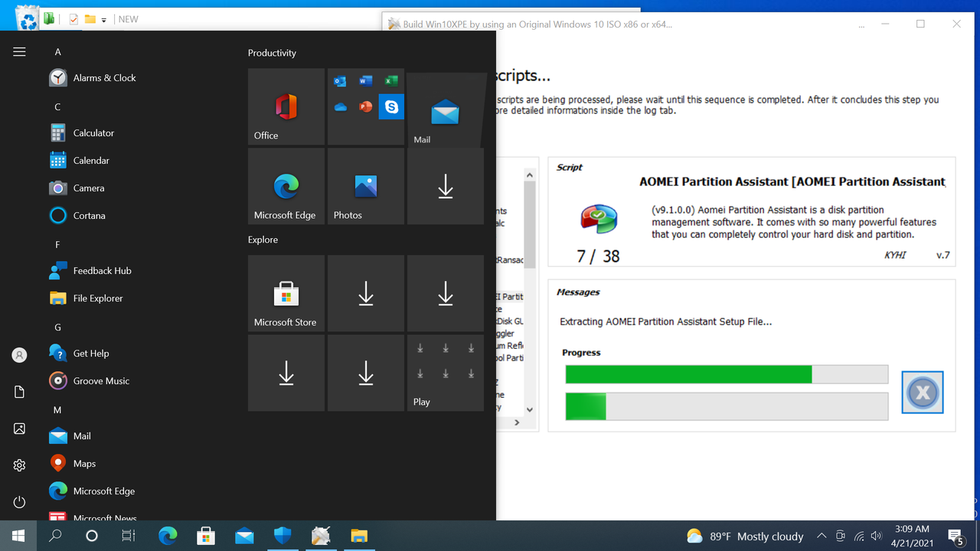This screenshot has height=551, width=980.
Task: Jump via the letter F header
Action: (57, 245)
